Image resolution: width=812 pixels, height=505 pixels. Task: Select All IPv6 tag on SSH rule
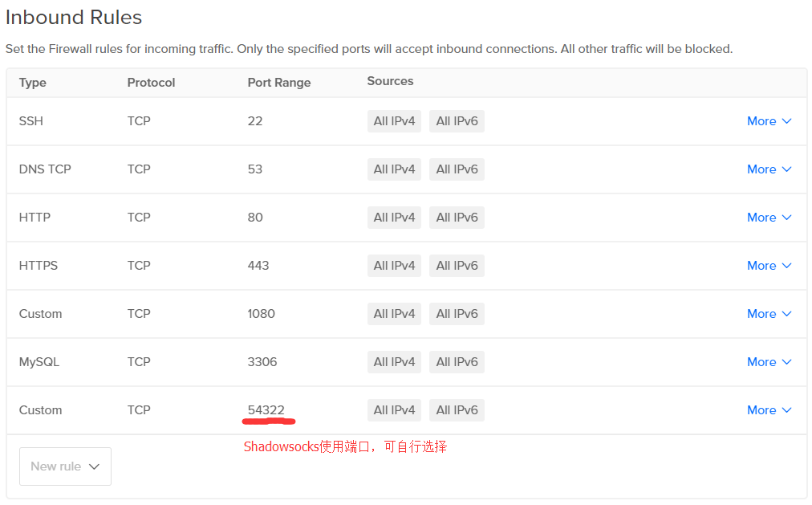pos(457,121)
